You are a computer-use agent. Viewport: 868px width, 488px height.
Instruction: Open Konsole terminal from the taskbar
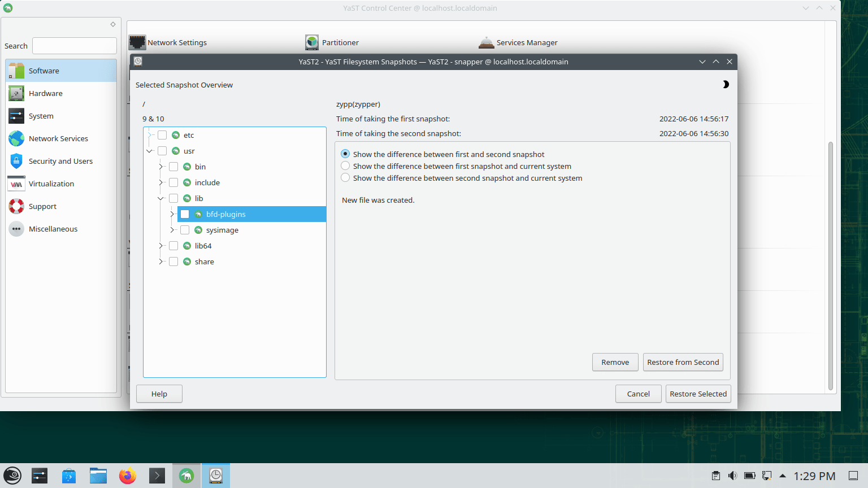coord(157,476)
